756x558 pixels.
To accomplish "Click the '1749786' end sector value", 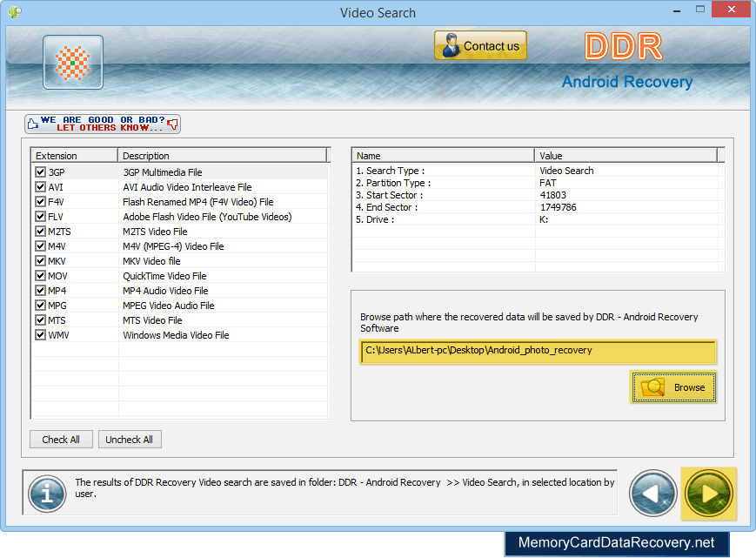I will point(558,207).
